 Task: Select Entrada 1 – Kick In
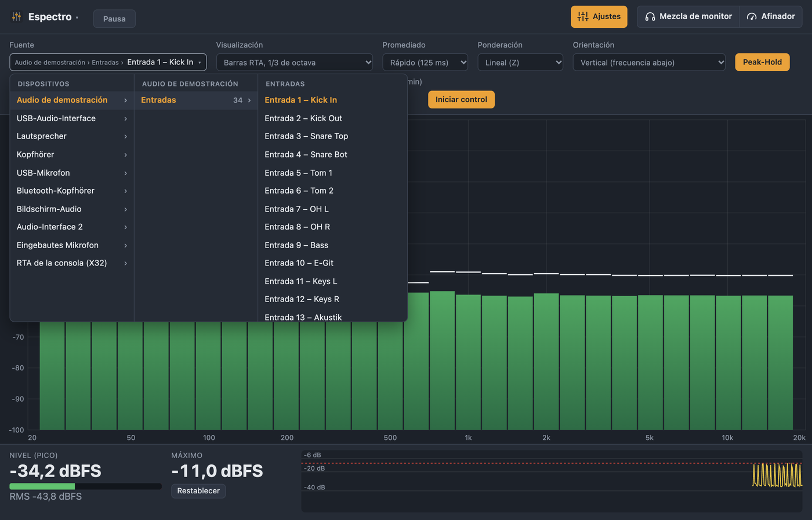(332, 100)
